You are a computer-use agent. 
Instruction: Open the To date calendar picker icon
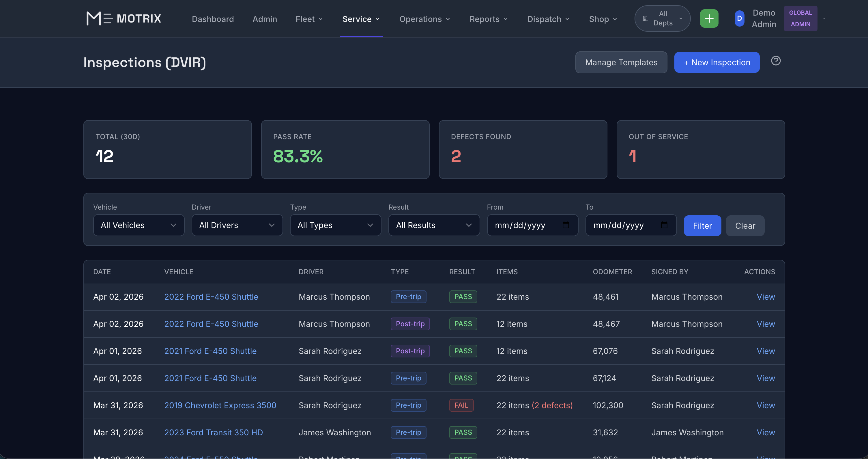point(664,225)
